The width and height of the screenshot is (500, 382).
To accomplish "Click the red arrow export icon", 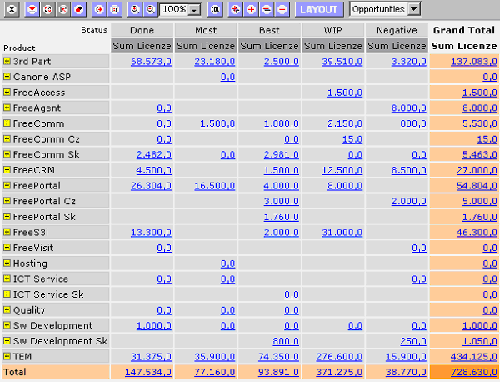I will [99, 9].
